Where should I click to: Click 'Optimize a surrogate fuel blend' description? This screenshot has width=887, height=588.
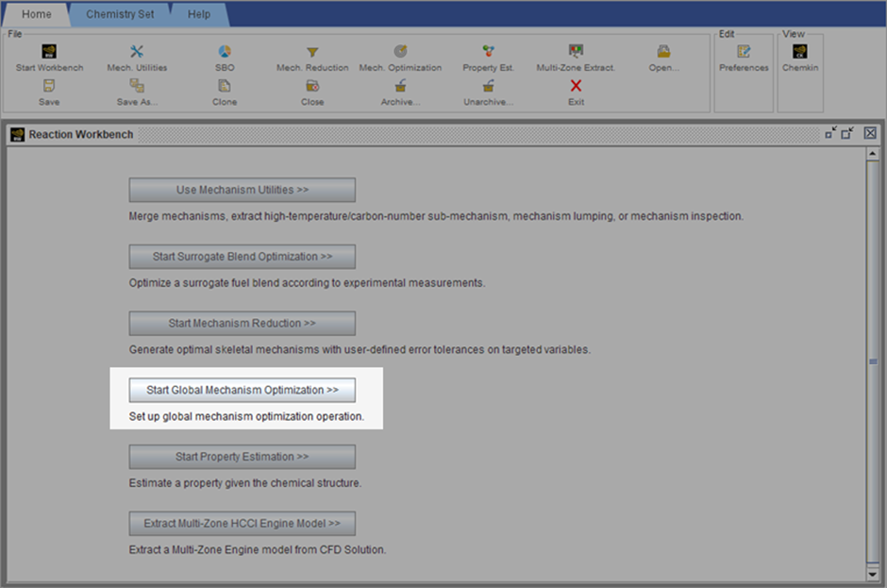pos(308,283)
